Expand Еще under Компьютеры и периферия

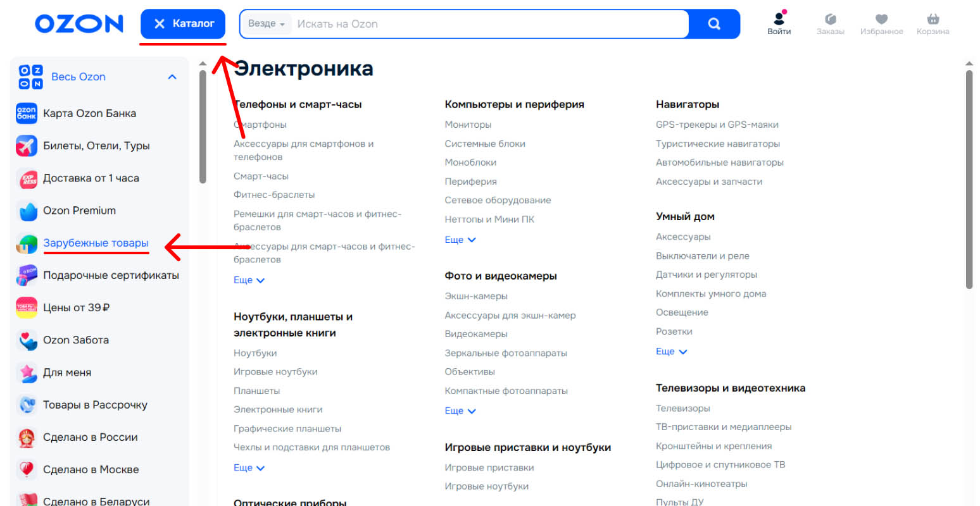tap(460, 240)
